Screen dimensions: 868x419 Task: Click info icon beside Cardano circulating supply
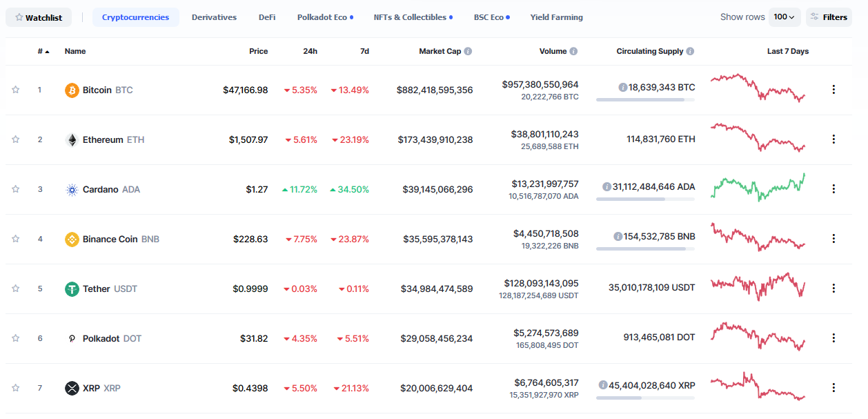606,186
